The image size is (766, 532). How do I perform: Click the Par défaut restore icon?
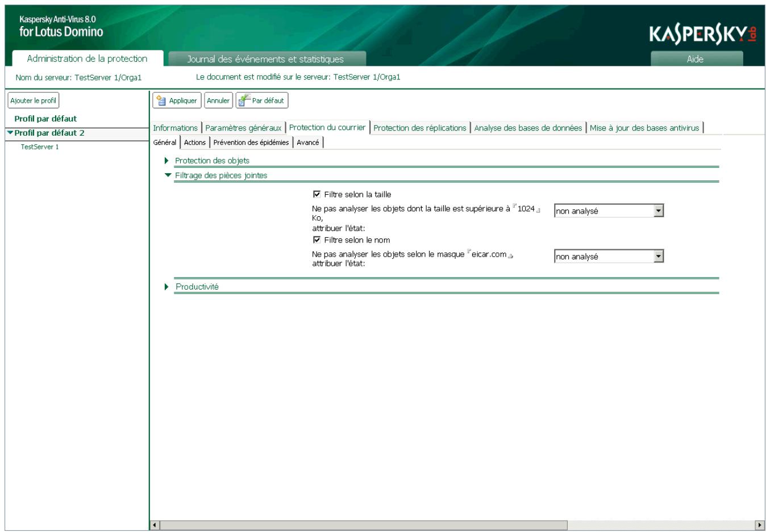pos(243,100)
